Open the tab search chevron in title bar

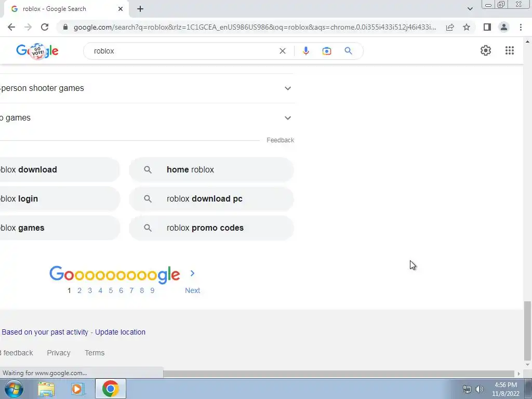pyautogui.click(x=470, y=9)
